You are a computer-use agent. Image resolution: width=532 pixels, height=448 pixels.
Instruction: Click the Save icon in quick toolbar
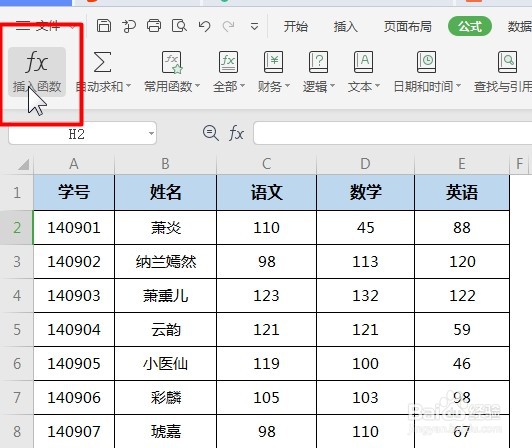coord(104,26)
